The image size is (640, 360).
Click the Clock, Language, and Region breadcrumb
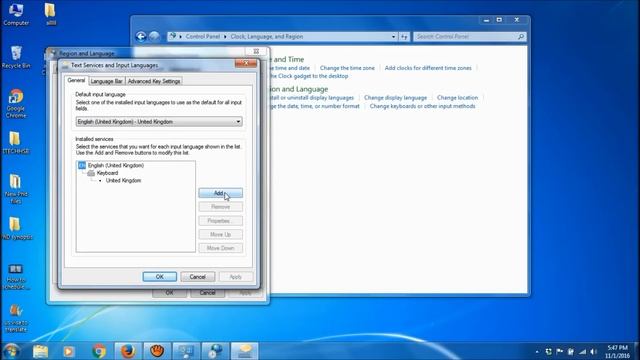(x=267, y=37)
